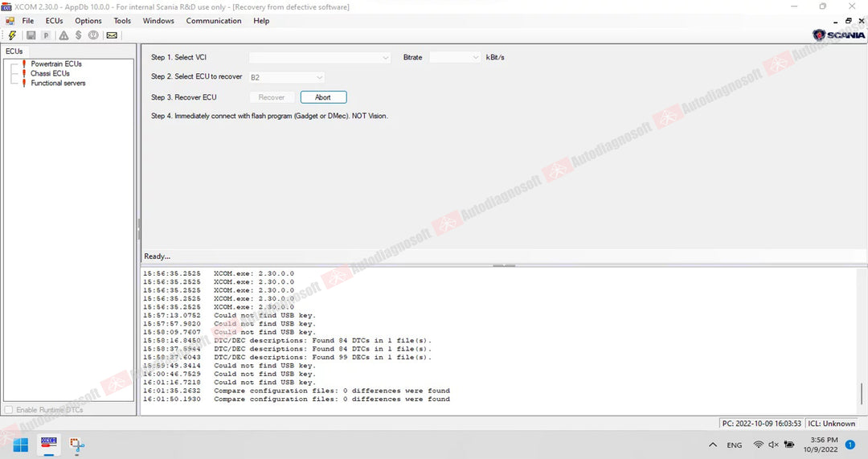Viewport: 868px width, 459px height.
Task: Click the log pane vertical scrollbar thumb
Action: [862, 393]
